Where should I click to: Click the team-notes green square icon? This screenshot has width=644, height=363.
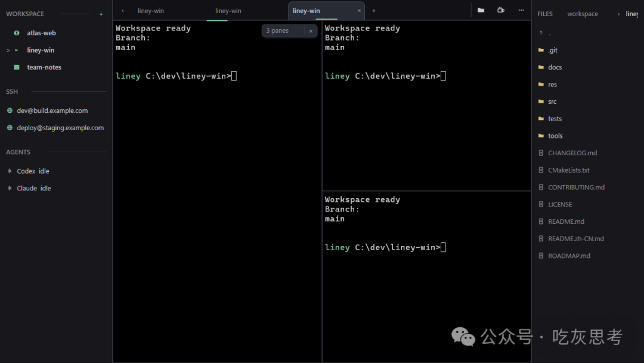(x=17, y=67)
